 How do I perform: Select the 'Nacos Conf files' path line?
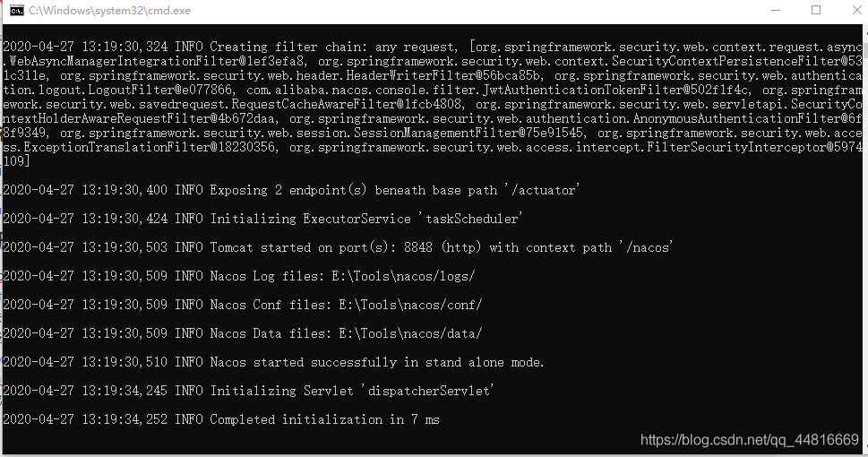click(243, 305)
